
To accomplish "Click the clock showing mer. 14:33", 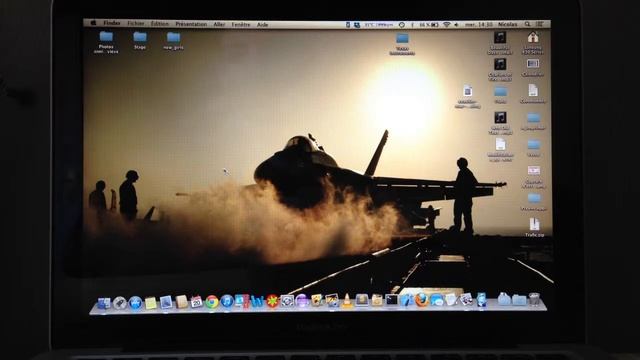I will click(479, 24).
